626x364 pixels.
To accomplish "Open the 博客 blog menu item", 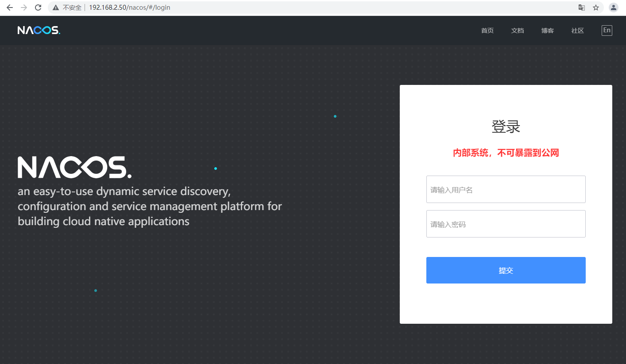I will tap(548, 31).
